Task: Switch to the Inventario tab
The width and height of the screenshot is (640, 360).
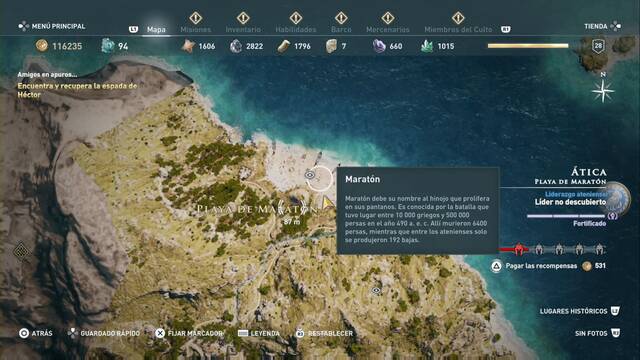Action: 243,29
